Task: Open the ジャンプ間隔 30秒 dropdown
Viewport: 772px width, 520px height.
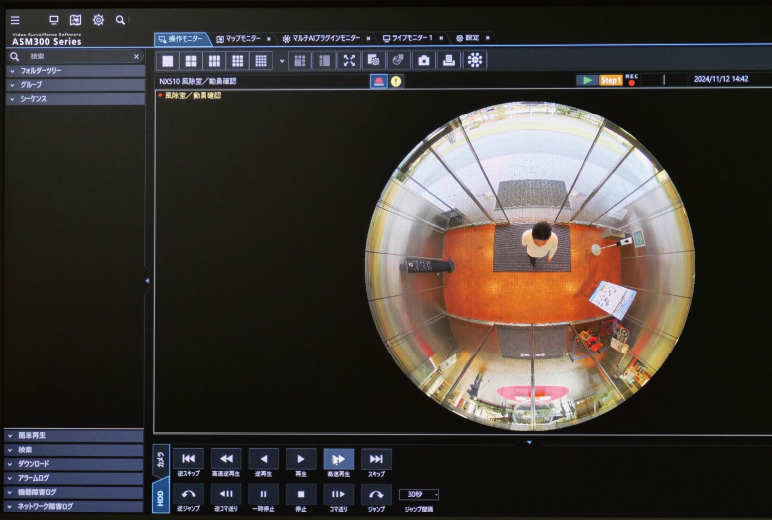Action: tap(418, 494)
